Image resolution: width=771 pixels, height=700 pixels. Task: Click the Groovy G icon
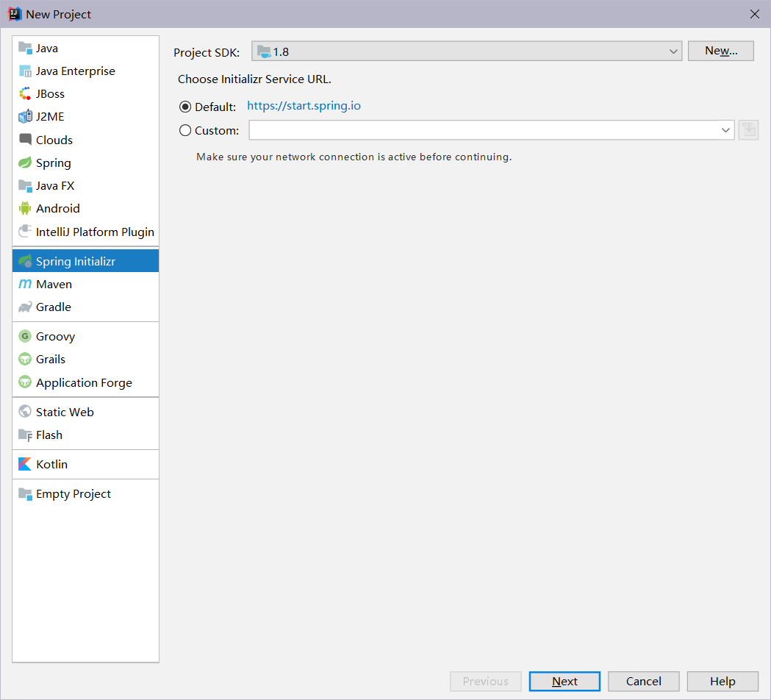25,336
